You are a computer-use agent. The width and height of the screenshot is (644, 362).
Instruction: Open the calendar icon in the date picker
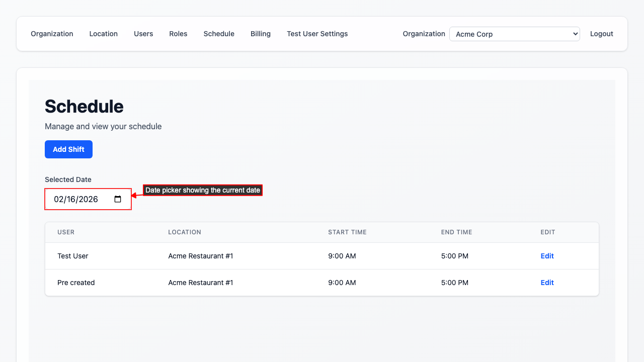point(118,199)
